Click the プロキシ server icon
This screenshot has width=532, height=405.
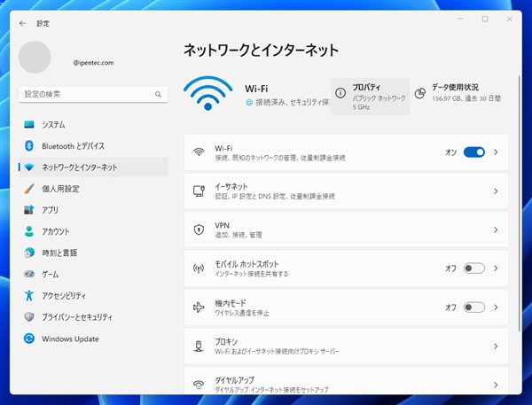coord(199,346)
